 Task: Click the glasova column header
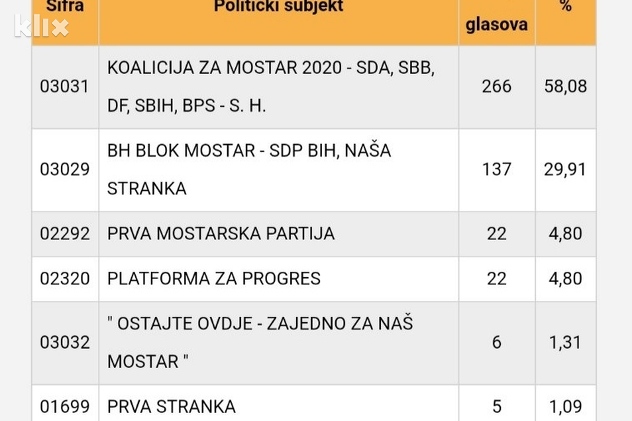pyautogui.click(x=496, y=24)
